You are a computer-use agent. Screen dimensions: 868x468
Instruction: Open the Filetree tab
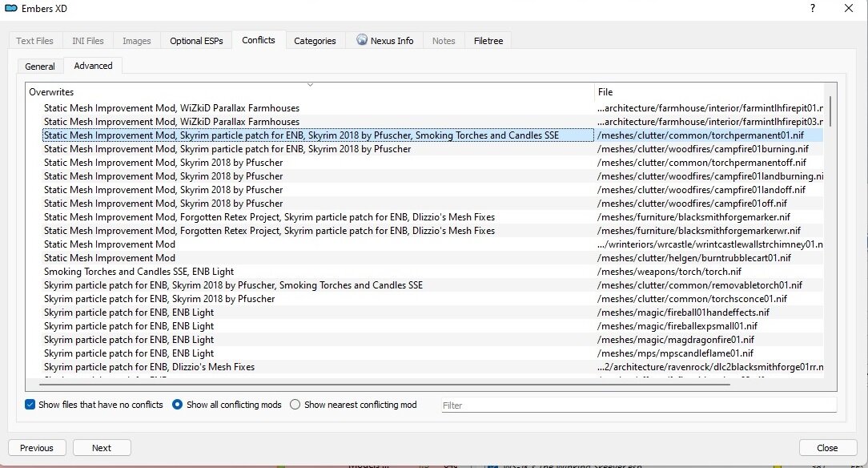pyautogui.click(x=488, y=41)
